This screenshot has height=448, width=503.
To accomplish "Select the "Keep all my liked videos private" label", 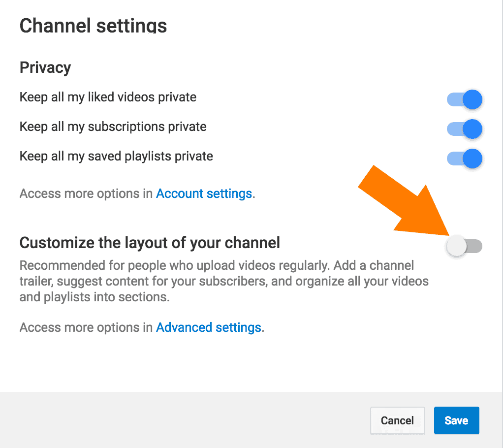I will click(x=108, y=97).
